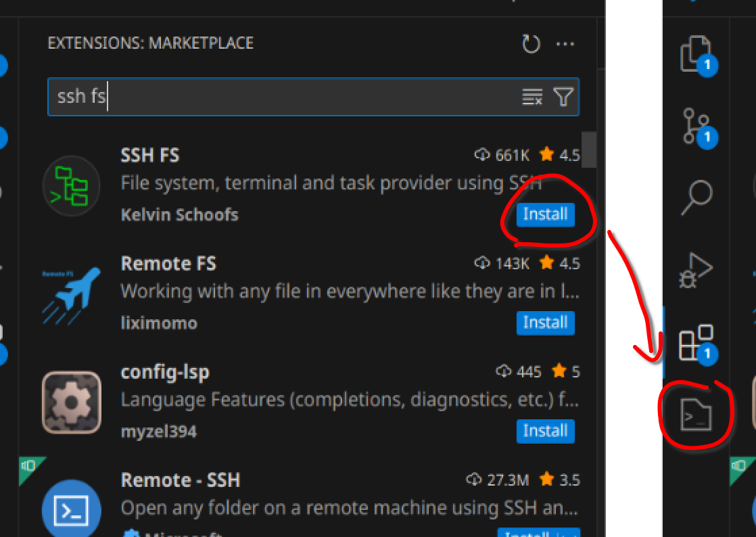Click Remote FS 143K download count

pos(502,264)
